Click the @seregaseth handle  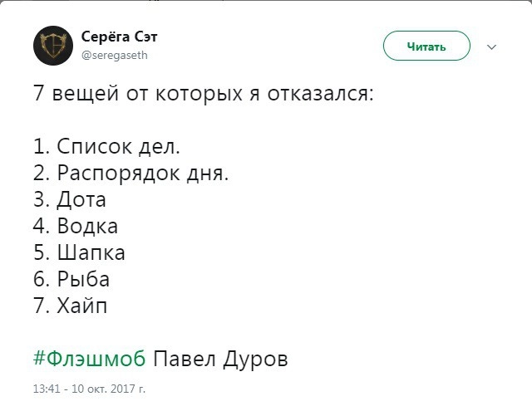(x=114, y=55)
